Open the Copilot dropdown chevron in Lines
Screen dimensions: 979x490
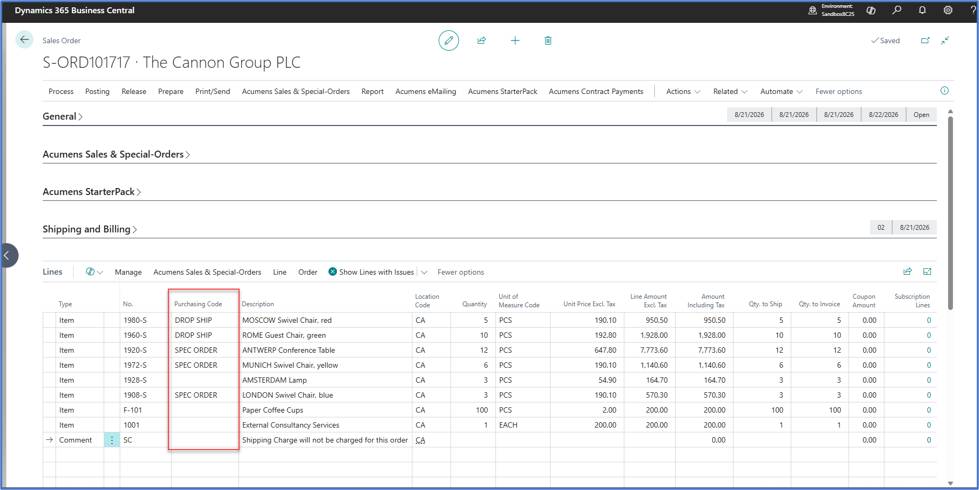[100, 273]
